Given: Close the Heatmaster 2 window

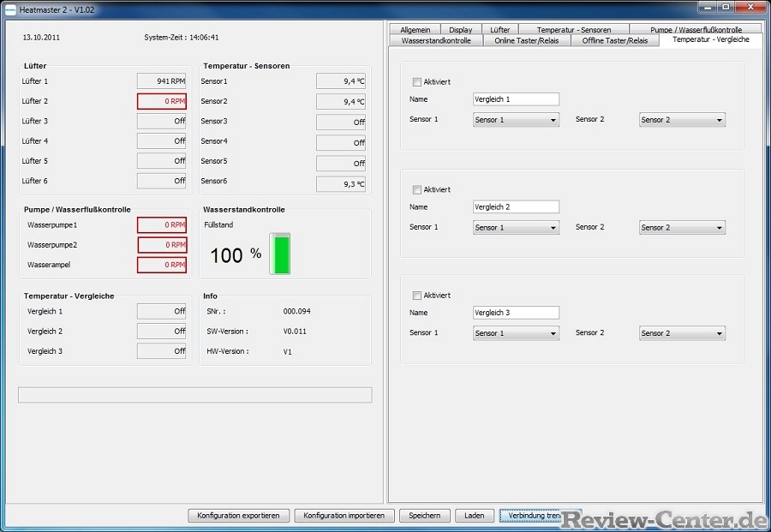Looking at the screenshot, I should 750,8.
